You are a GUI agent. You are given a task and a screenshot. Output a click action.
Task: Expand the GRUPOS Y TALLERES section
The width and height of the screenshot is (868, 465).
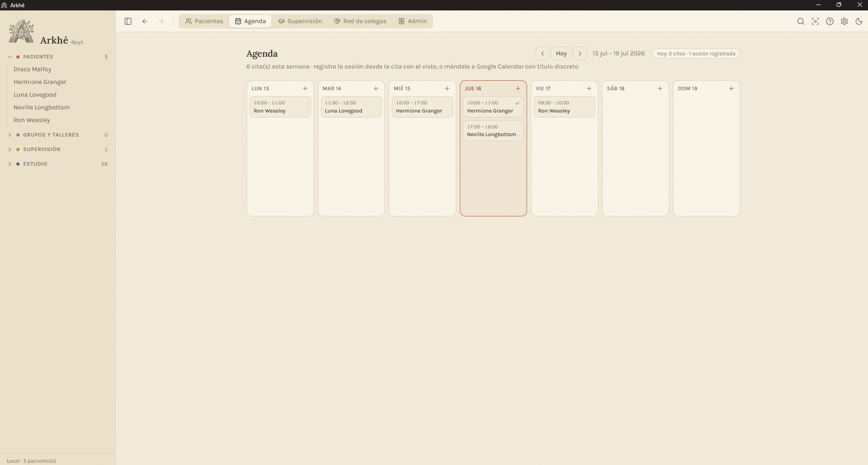point(10,135)
